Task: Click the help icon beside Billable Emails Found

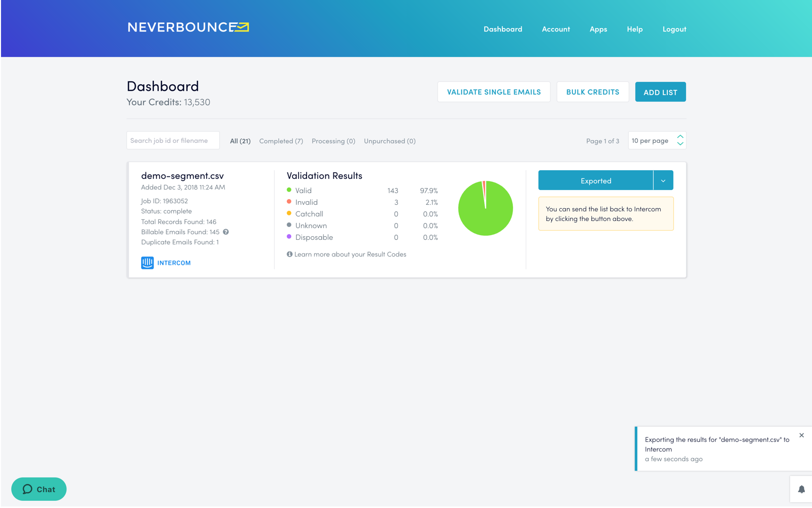Action: click(226, 232)
